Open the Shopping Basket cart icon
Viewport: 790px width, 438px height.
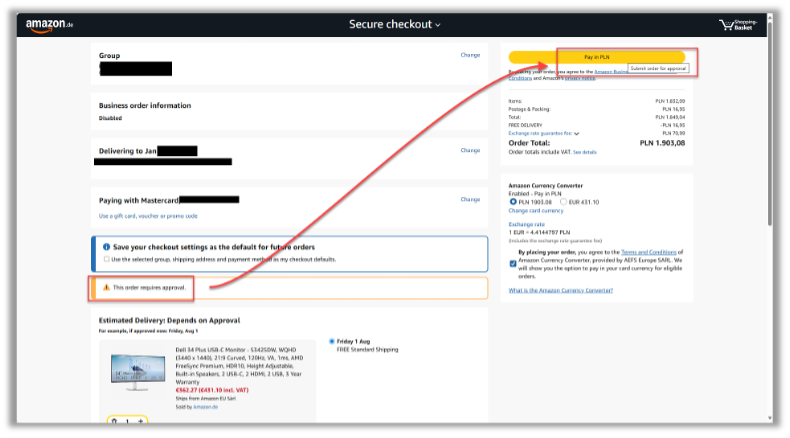[x=738, y=24]
